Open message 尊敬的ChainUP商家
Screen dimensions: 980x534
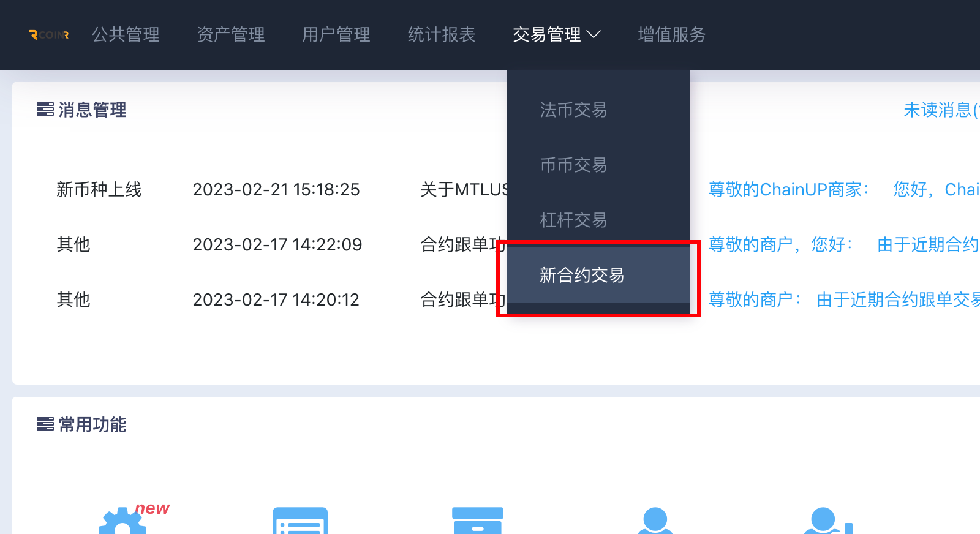844,189
